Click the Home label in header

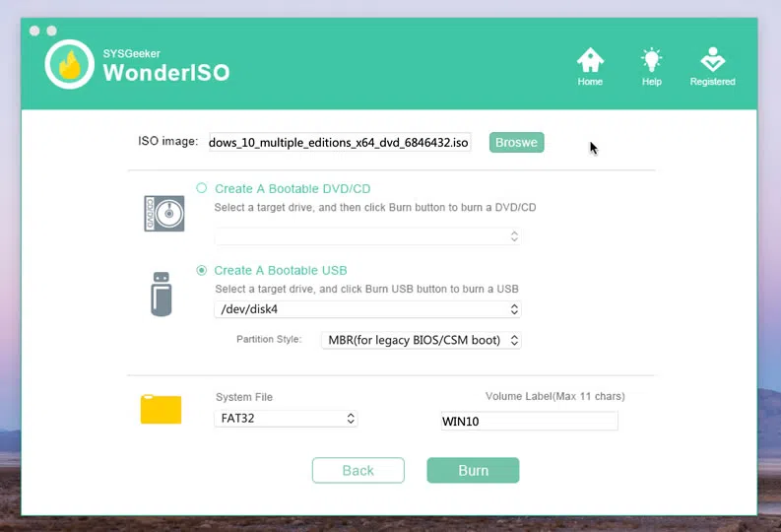pos(590,82)
